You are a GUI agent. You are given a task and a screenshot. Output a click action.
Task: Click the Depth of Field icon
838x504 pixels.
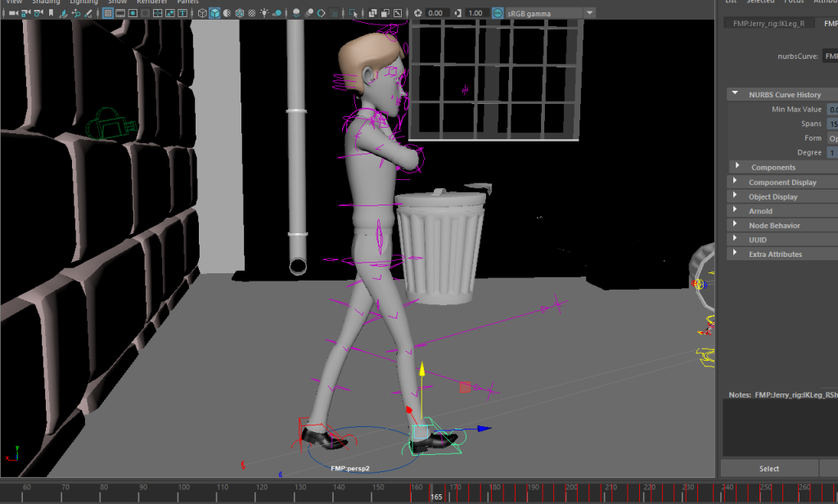[x=334, y=13]
